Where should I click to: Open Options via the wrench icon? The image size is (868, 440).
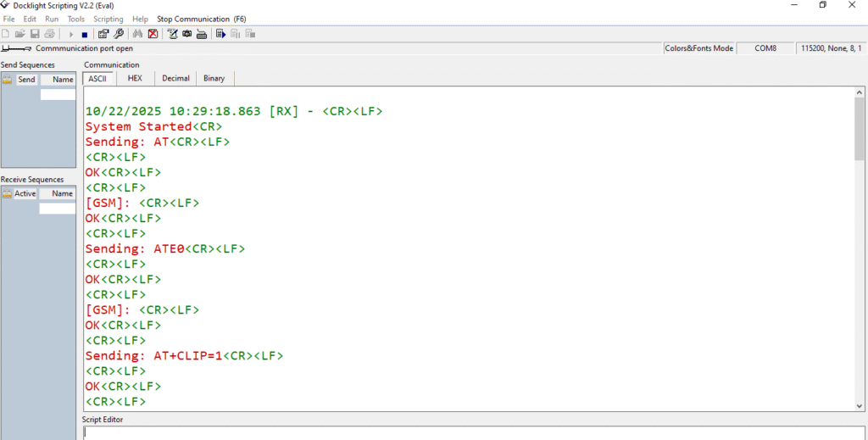[119, 34]
